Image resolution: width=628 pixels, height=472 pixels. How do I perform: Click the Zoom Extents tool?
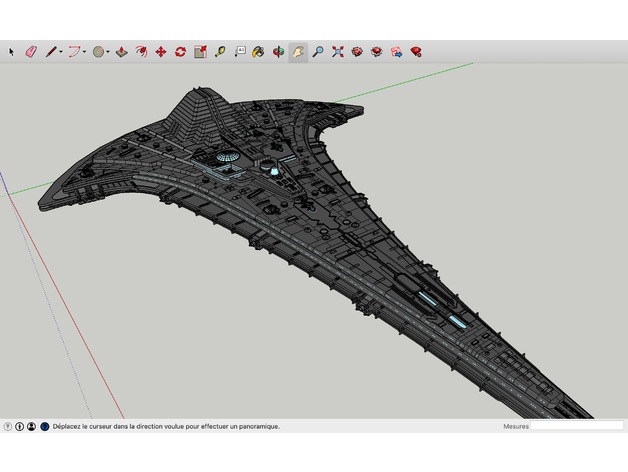(x=338, y=52)
